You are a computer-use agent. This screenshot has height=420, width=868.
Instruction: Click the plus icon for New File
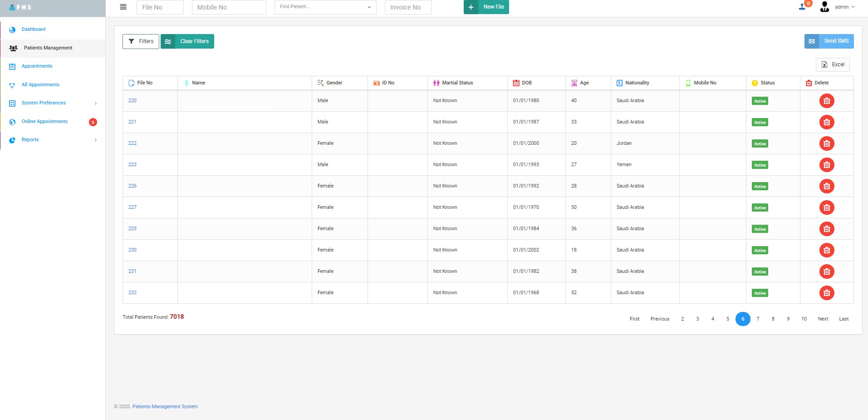coord(471,7)
